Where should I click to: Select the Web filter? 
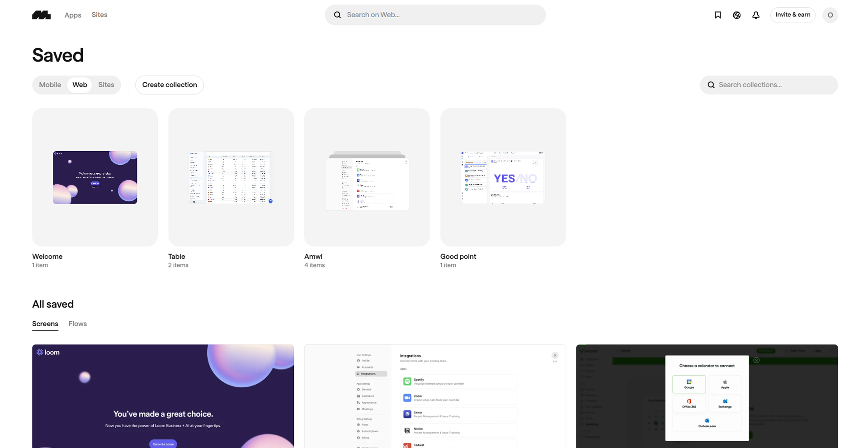[x=80, y=85]
